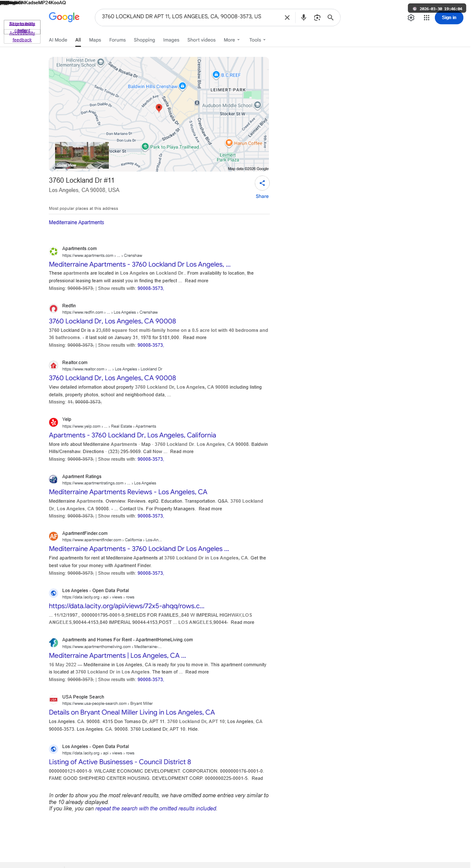
Task: Click the magnifying glass search icon
Action: coord(331,17)
